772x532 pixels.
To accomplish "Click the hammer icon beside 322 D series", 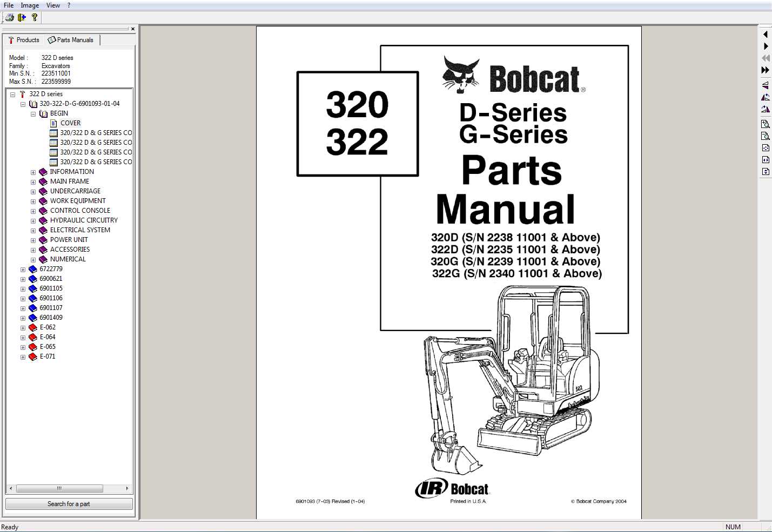I will [22, 94].
